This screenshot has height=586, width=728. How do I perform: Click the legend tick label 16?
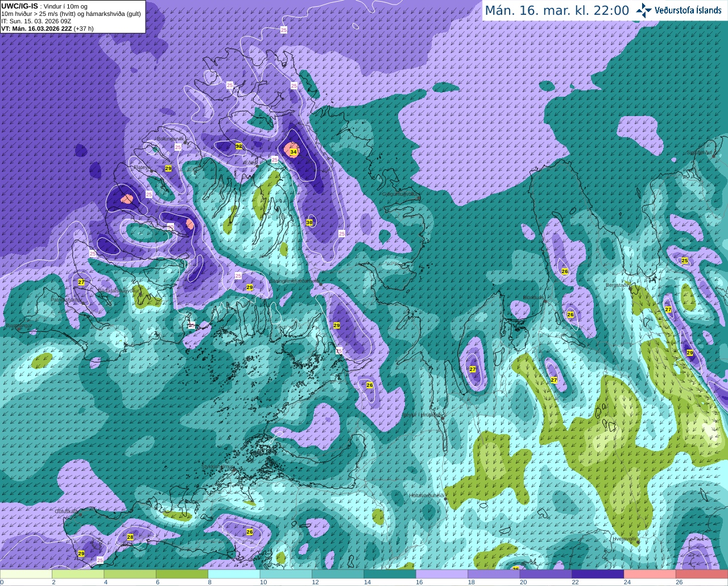(419, 582)
